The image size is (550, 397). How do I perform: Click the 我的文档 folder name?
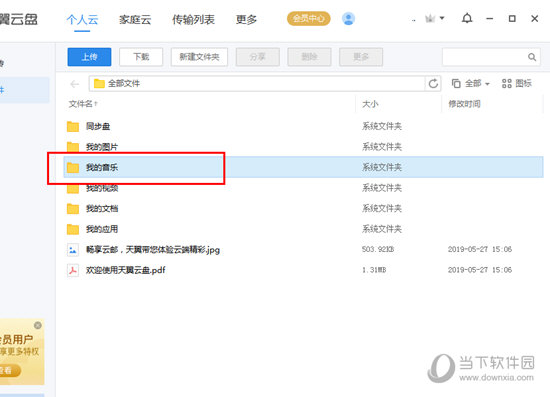(x=102, y=209)
